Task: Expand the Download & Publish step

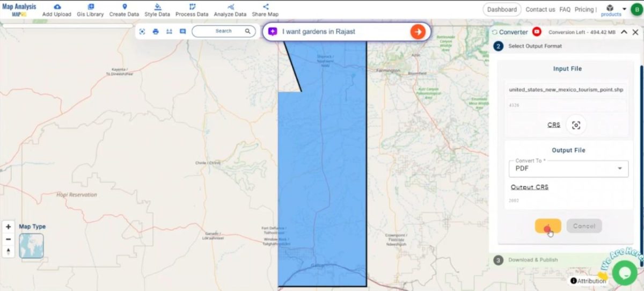Action: coord(533,260)
